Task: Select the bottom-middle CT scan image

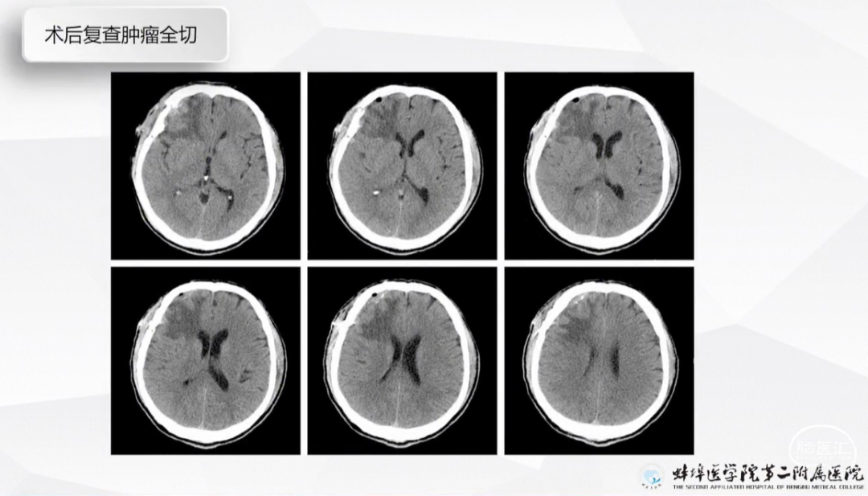Action: tap(403, 361)
